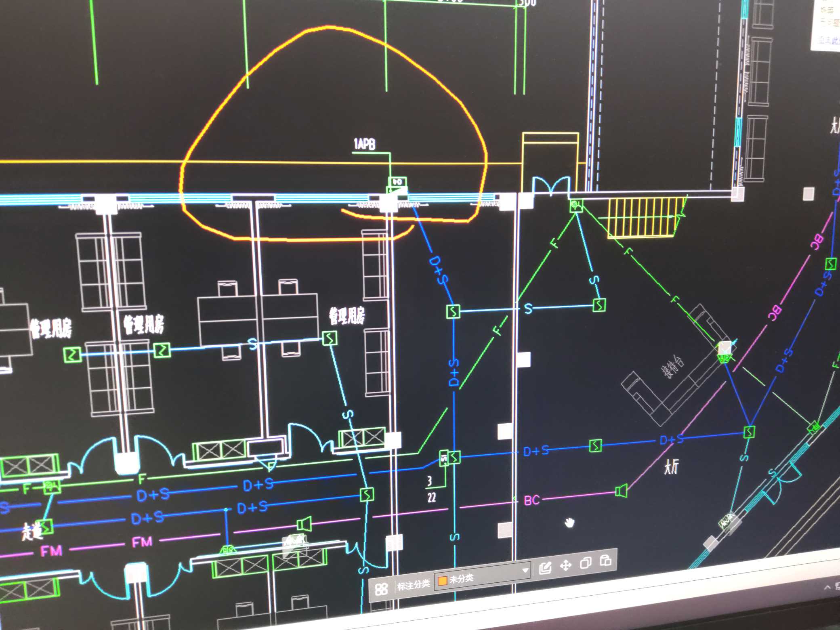Select the speaker symbol in the corridor
840x630 pixels.
pos(304,524)
